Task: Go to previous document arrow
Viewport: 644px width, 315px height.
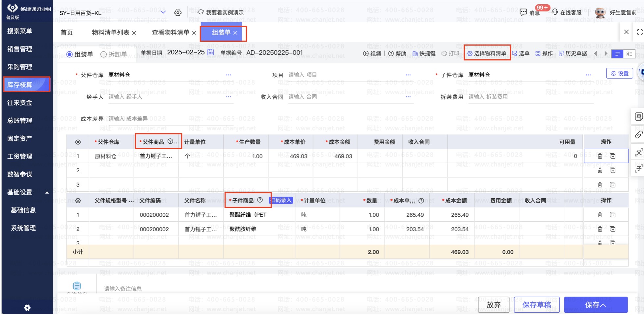Action: [596, 53]
